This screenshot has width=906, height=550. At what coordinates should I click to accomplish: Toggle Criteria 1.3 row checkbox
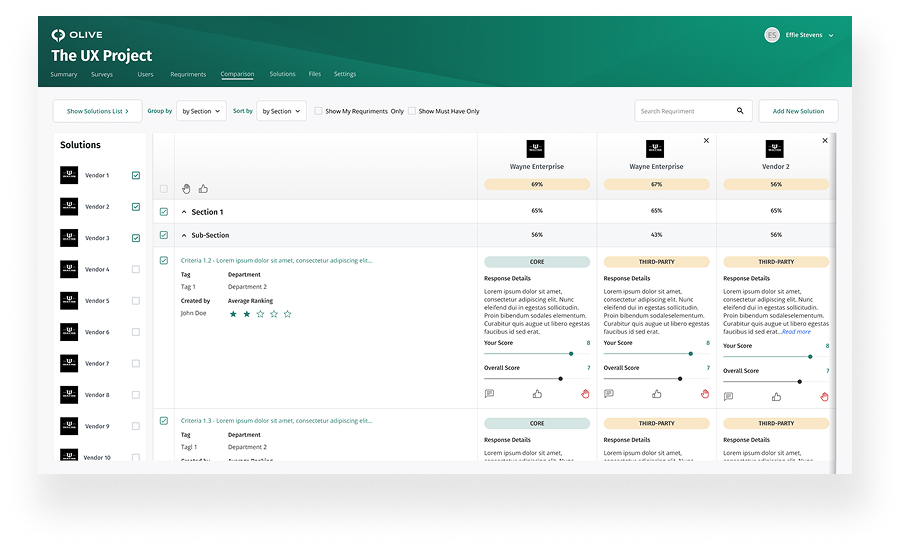click(164, 421)
